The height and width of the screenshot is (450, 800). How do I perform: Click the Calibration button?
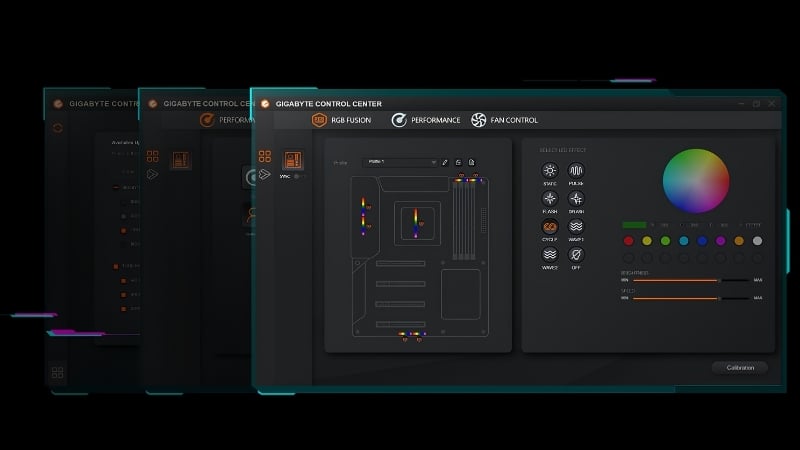click(x=740, y=368)
